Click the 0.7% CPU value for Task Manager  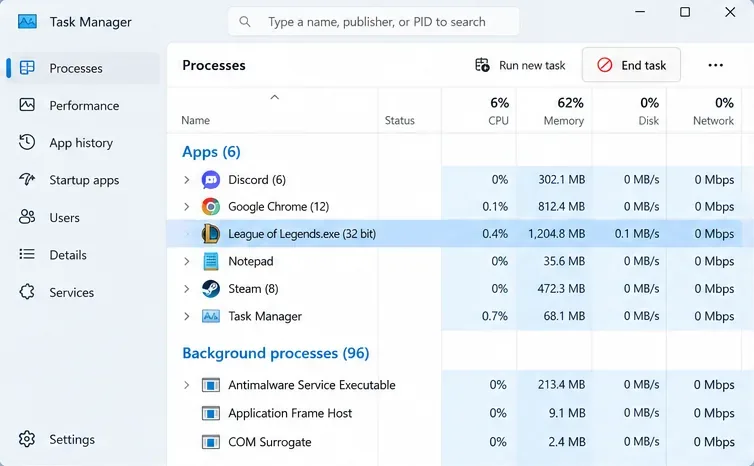(495, 316)
